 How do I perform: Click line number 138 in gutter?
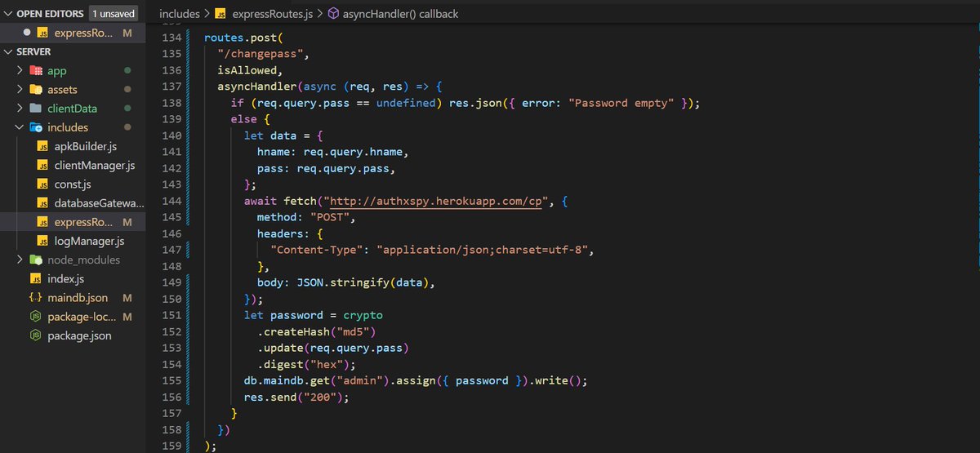171,103
